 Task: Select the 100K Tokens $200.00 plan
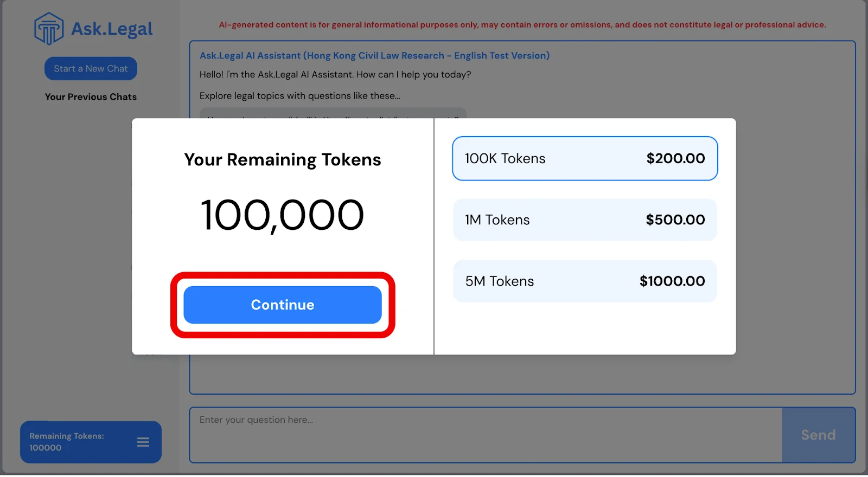pos(585,158)
